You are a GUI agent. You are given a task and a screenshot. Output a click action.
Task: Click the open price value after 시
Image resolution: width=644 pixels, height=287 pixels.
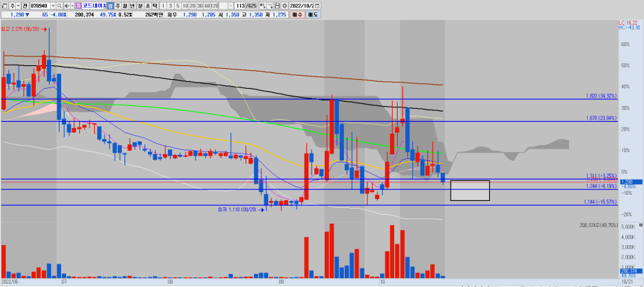[x=233, y=14]
